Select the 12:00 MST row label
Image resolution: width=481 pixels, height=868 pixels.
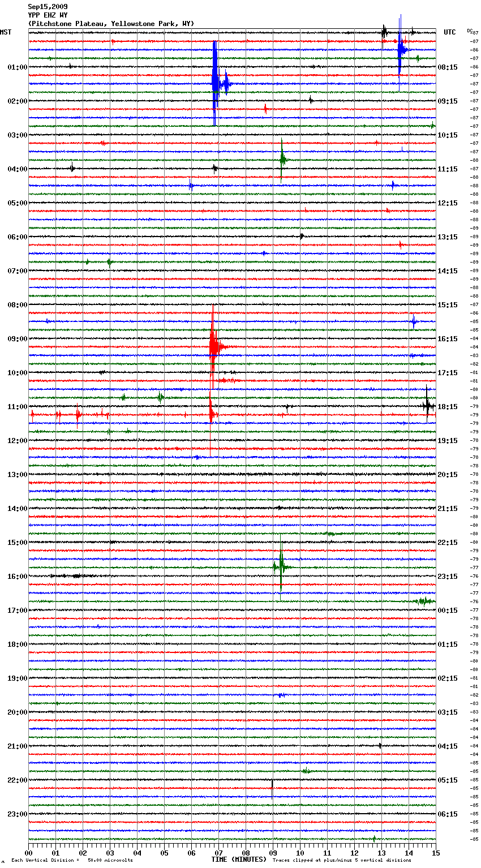(17, 441)
